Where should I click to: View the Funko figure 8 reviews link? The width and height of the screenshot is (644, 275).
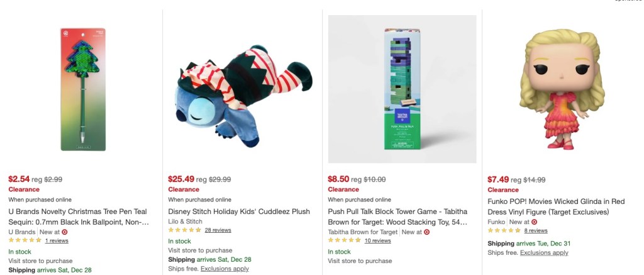point(535,230)
